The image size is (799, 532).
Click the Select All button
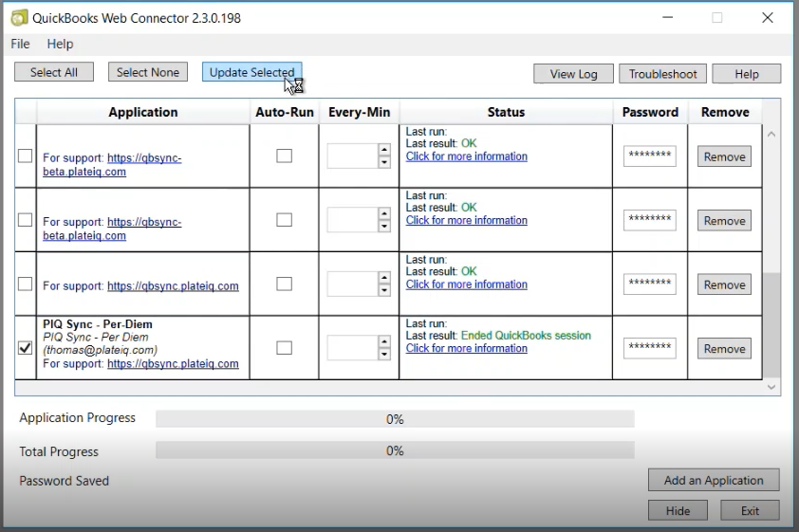point(54,72)
